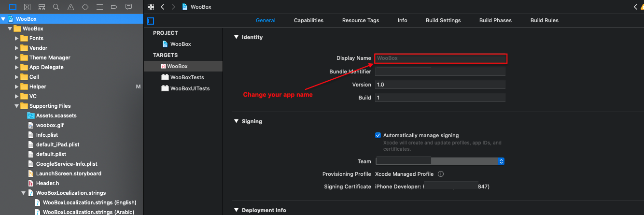Click the related items grid icon
The width and height of the screenshot is (644, 215).
click(x=151, y=7)
